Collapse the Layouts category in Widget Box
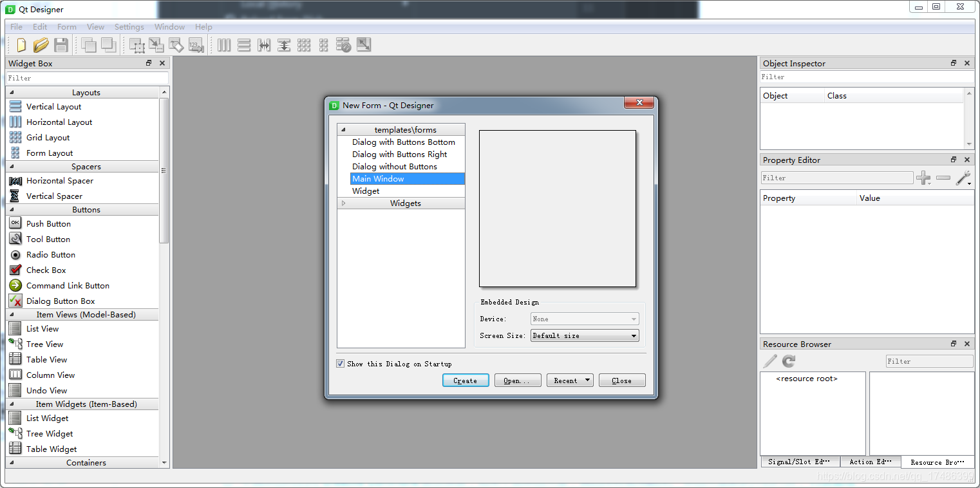The width and height of the screenshot is (980, 488). (x=12, y=93)
